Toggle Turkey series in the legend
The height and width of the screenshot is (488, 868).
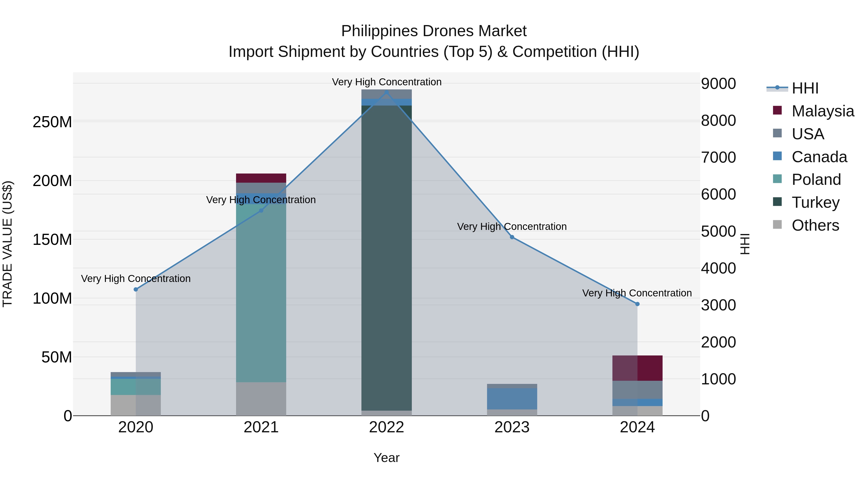[806, 202]
